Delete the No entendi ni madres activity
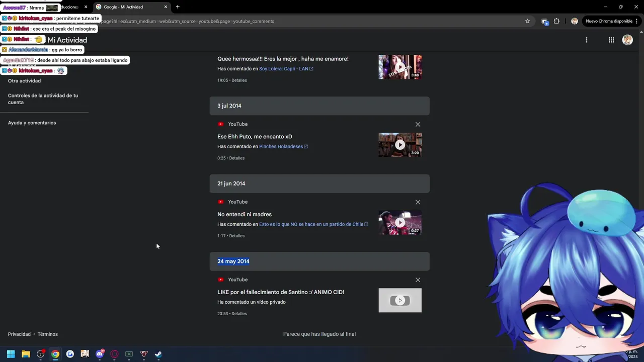 418,202
